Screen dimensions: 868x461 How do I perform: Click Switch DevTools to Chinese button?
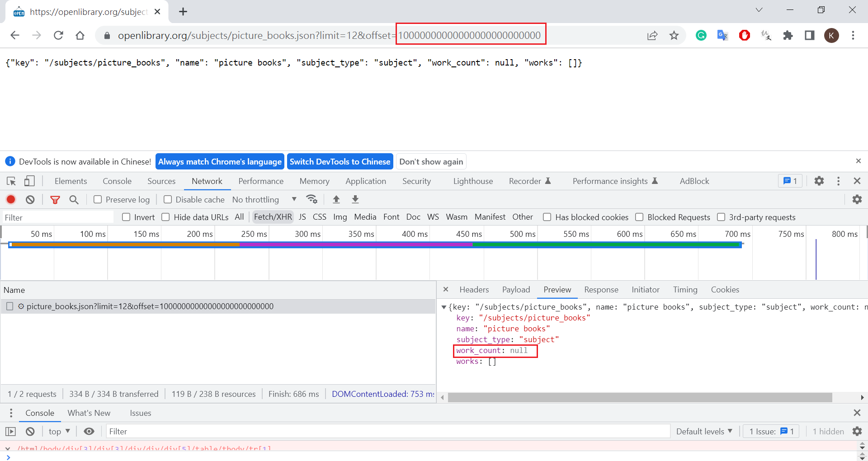[340, 162]
